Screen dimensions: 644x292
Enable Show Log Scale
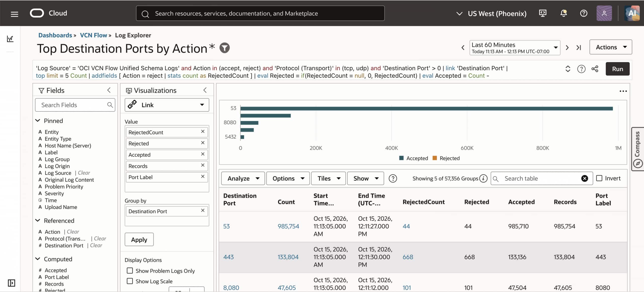tap(130, 281)
